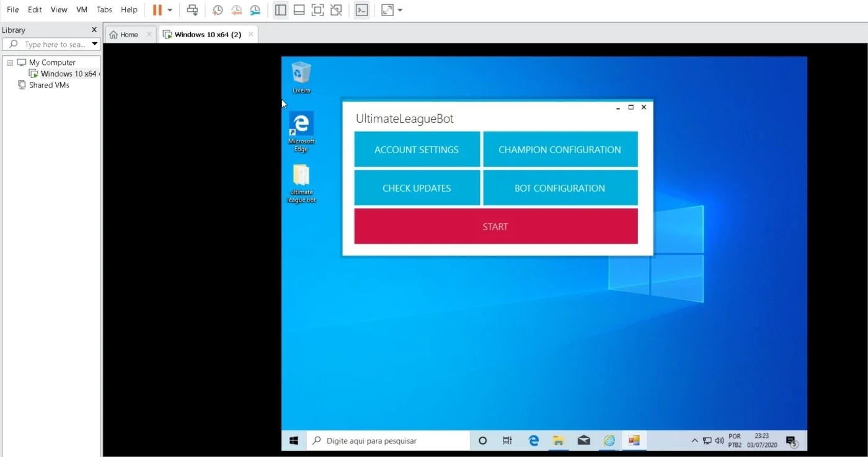Click the ACCOUNT SETTINGS button

[x=417, y=149]
